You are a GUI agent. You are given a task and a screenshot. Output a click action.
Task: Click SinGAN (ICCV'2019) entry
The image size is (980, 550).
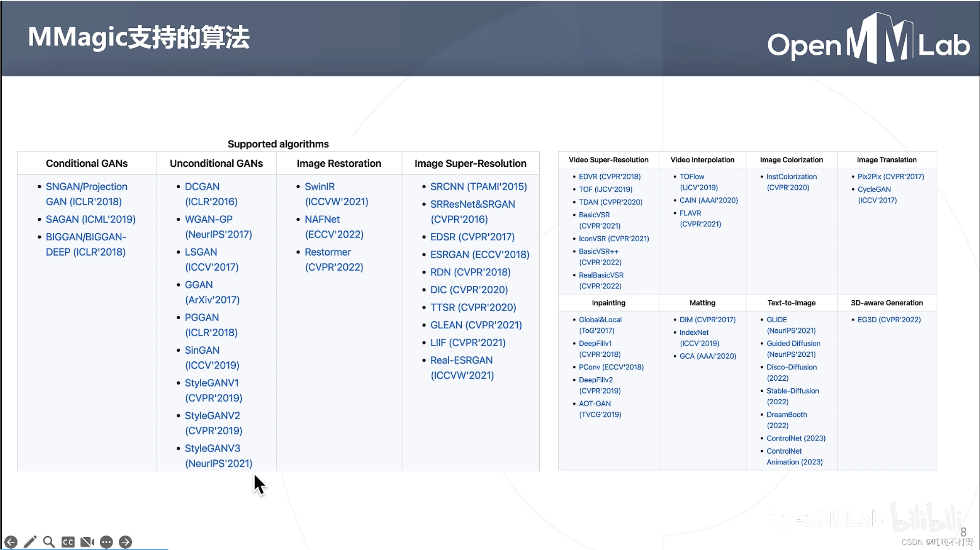(x=212, y=358)
